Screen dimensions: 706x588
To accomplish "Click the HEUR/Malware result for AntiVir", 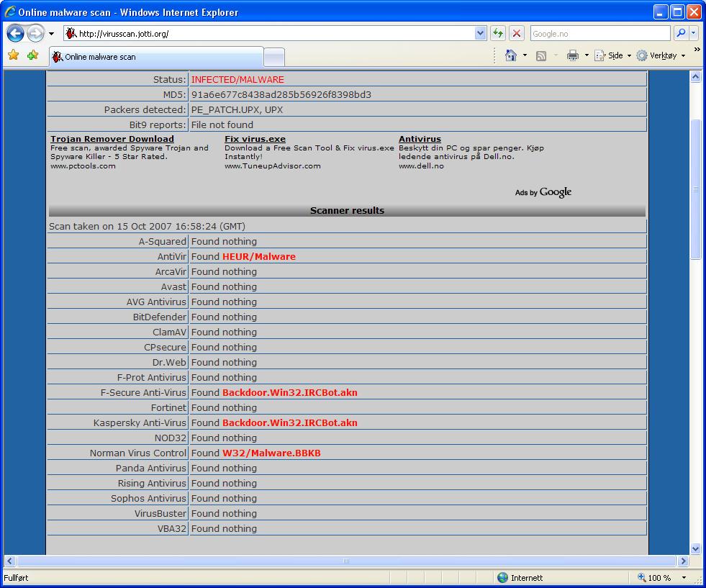I will pyautogui.click(x=259, y=257).
